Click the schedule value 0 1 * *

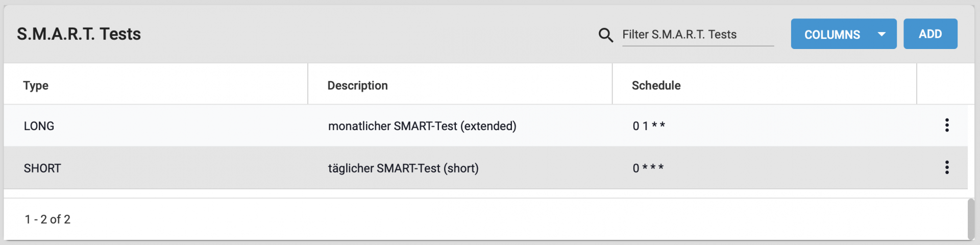(649, 126)
